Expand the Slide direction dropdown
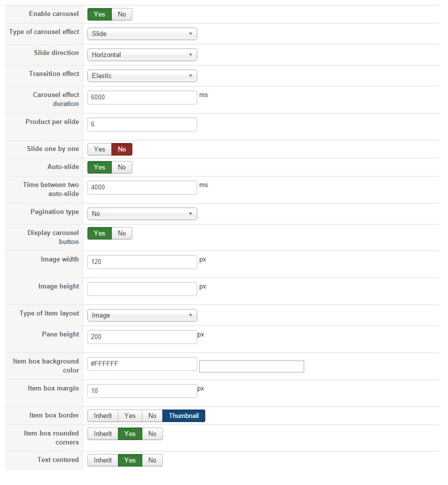 pos(142,55)
